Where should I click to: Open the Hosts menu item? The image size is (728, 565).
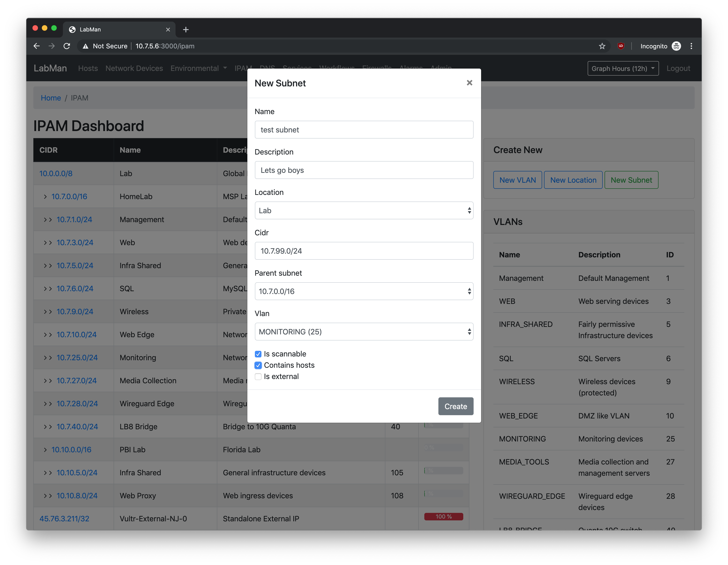point(88,68)
